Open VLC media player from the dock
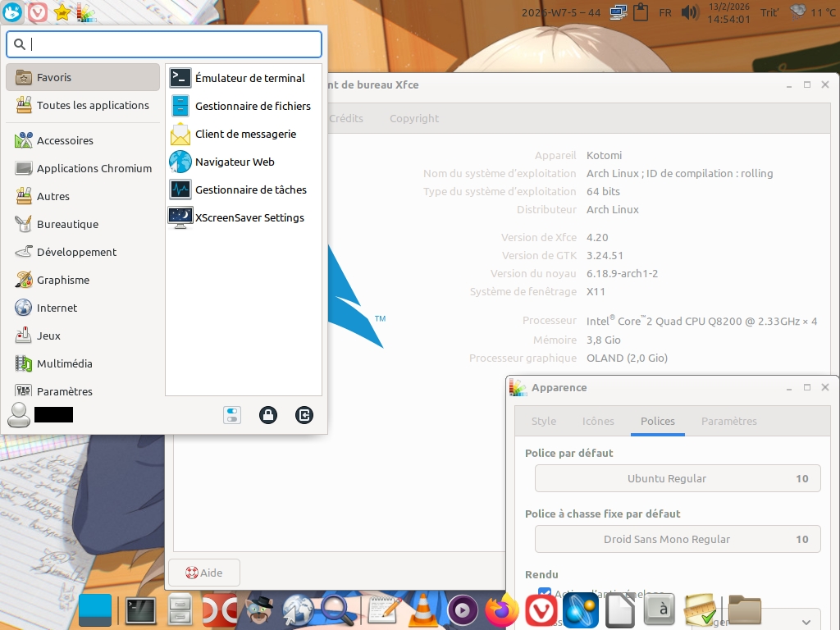 (x=422, y=610)
